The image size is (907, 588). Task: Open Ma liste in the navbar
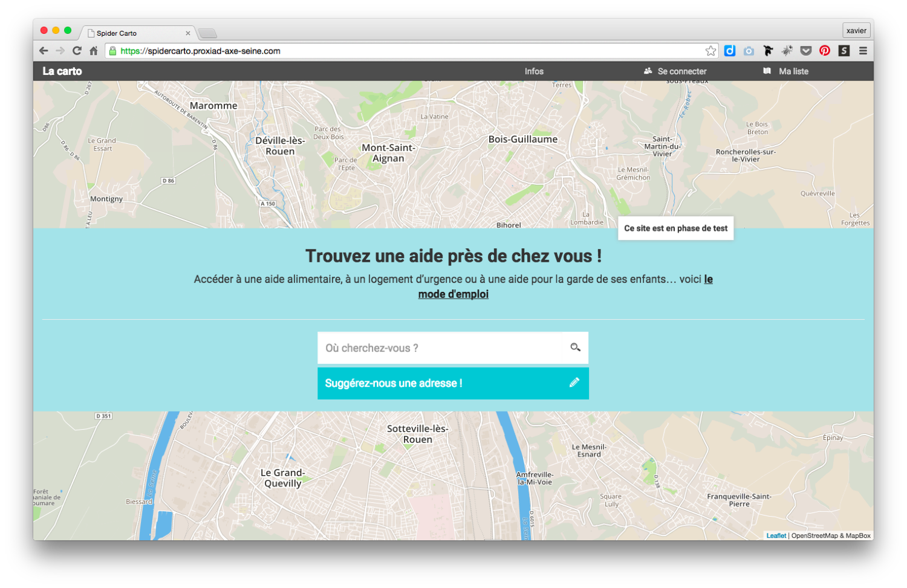[785, 71]
